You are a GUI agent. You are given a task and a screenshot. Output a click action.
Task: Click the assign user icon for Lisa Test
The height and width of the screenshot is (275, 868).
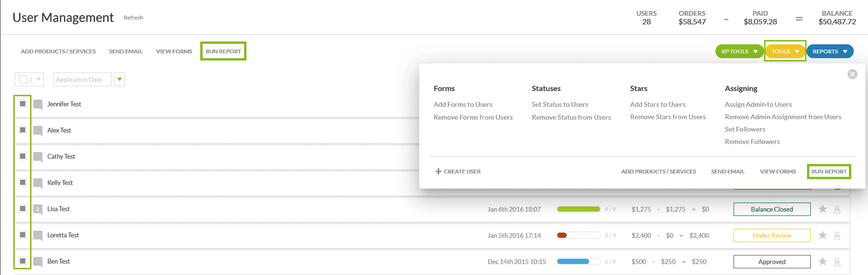point(837,209)
